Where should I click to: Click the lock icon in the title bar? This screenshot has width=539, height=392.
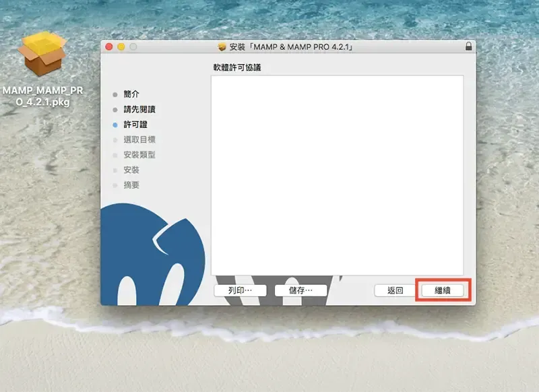tap(468, 46)
